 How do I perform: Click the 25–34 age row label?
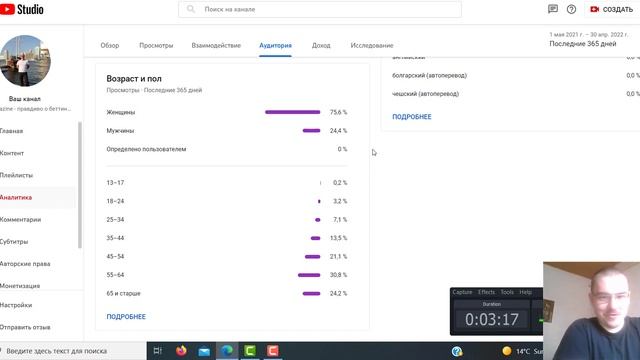[115, 220]
